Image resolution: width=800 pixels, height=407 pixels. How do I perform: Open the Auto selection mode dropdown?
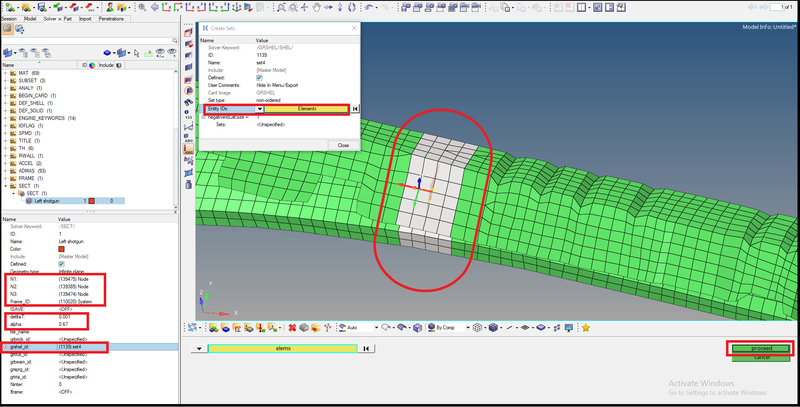tap(376, 327)
